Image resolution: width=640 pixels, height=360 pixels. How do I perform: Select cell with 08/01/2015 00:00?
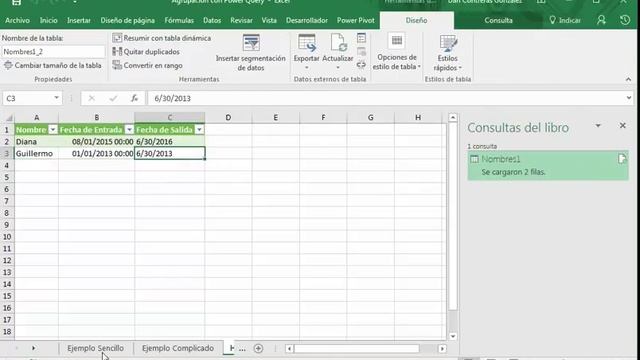click(96, 142)
